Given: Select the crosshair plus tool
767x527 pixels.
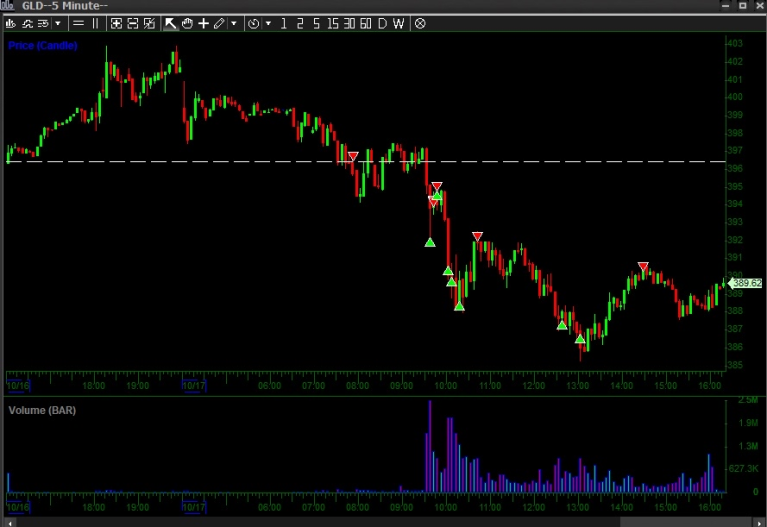Looking at the screenshot, I should 203,23.
